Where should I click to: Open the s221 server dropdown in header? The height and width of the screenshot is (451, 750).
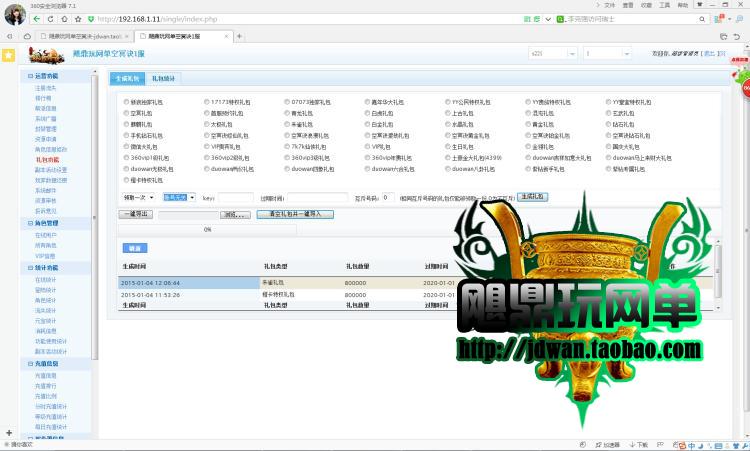(552, 54)
